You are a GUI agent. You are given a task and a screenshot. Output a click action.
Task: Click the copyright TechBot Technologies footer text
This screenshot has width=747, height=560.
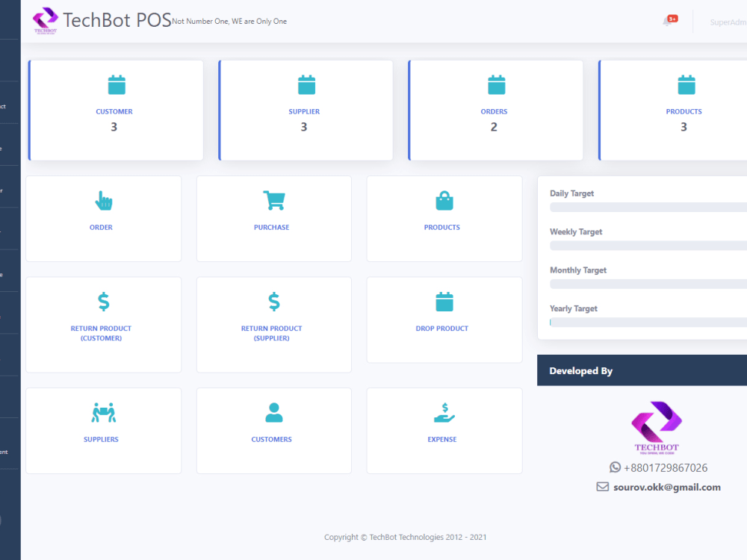pos(406,537)
